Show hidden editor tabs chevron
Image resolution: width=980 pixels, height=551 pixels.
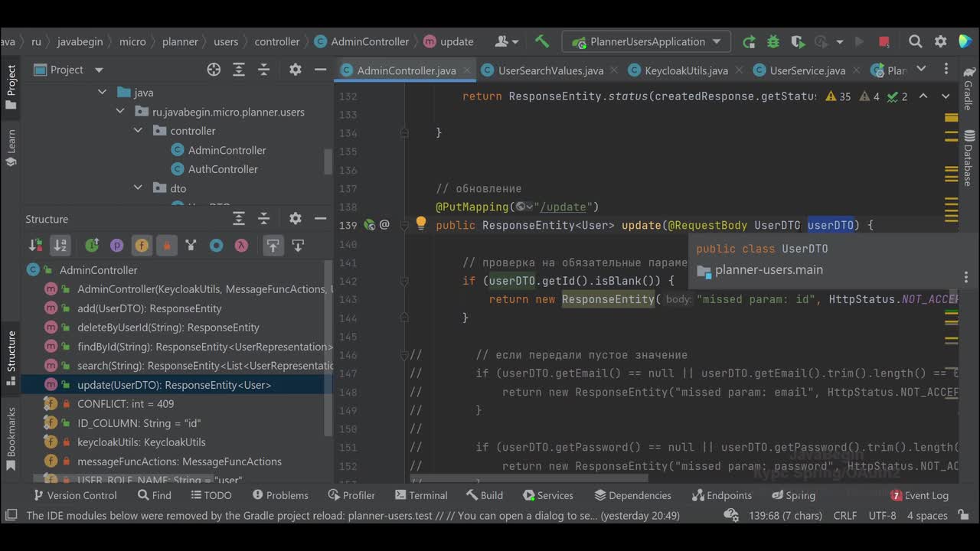pos(921,70)
